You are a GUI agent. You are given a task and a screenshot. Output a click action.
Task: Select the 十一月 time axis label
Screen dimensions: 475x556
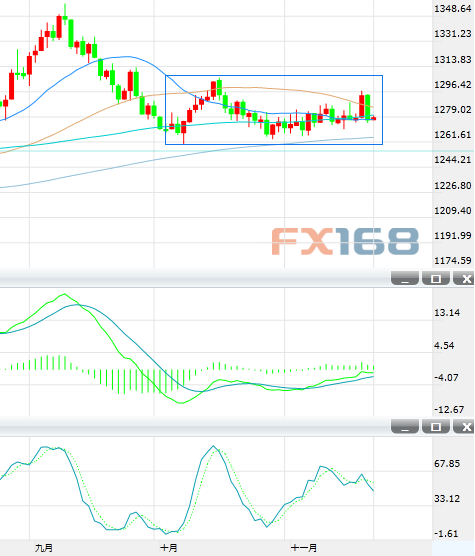tap(304, 548)
